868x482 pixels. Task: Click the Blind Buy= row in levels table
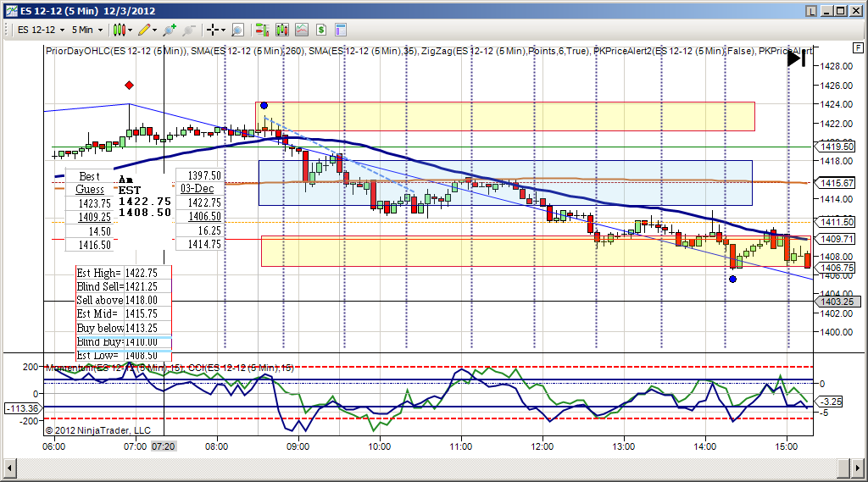pyautogui.click(x=124, y=341)
